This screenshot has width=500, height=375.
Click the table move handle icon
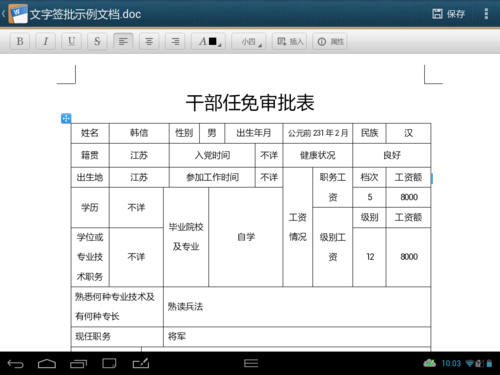coord(66,118)
